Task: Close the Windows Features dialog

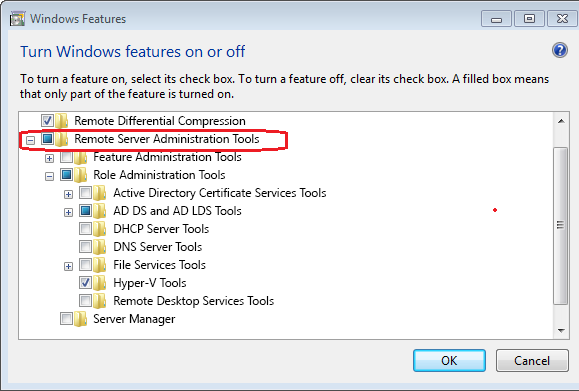Action: pos(562,19)
